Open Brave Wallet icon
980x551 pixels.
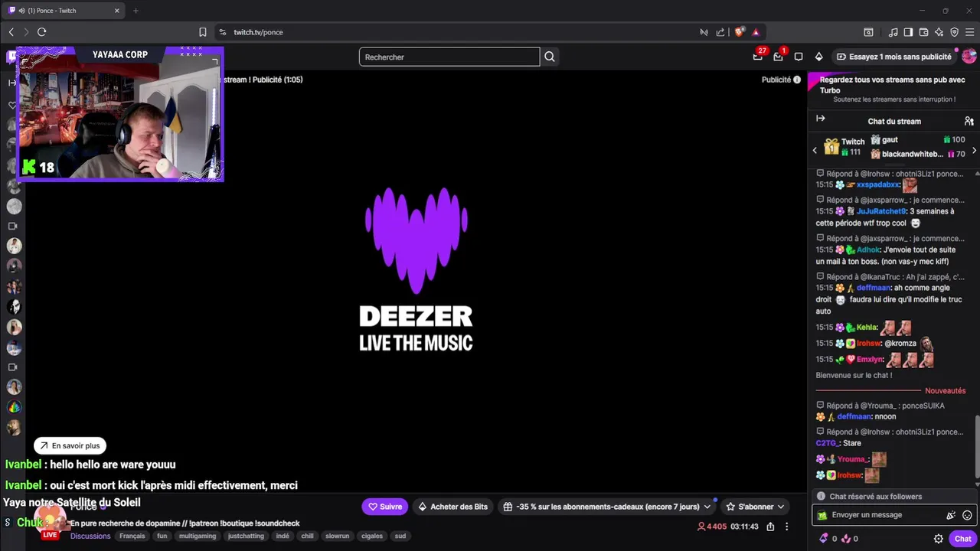923,32
